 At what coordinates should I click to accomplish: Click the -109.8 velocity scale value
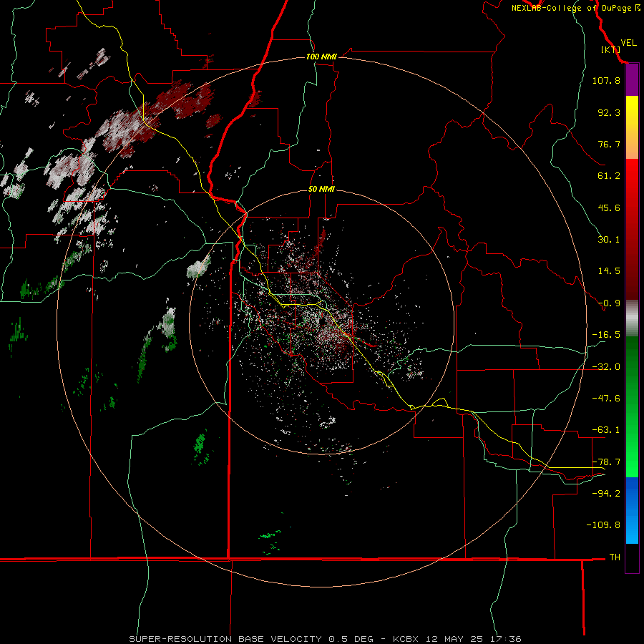click(603, 525)
